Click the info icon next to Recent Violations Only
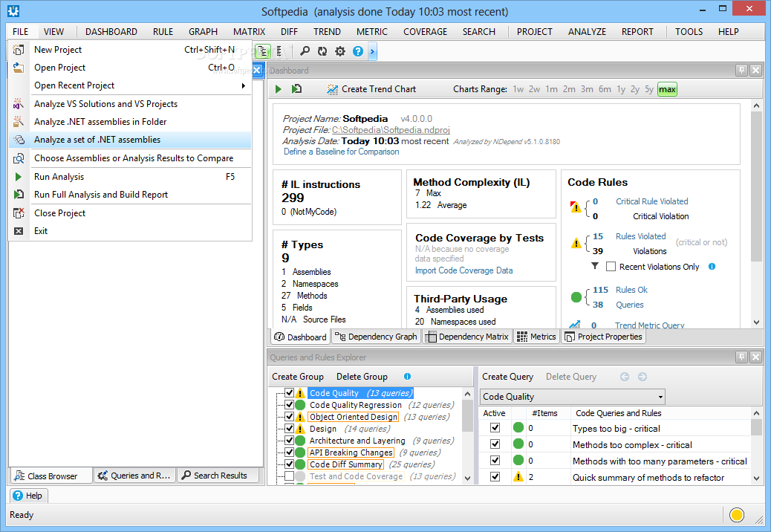 click(x=712, y=267)
